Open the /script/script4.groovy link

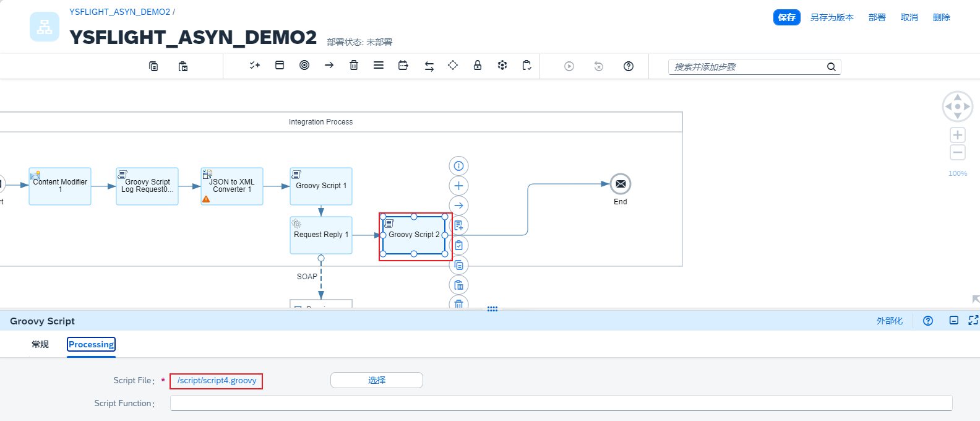point(217,381)
